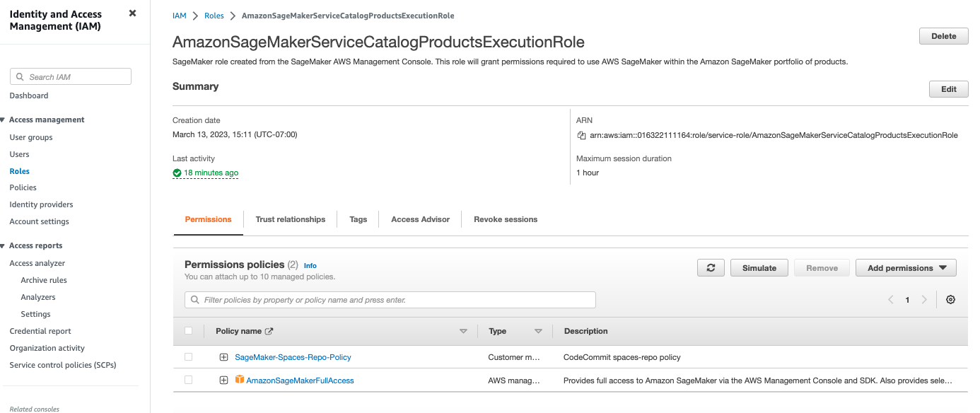The image size is (980, 413).
Task: Open the Access Advisor tab
Action: coord(421,219)
